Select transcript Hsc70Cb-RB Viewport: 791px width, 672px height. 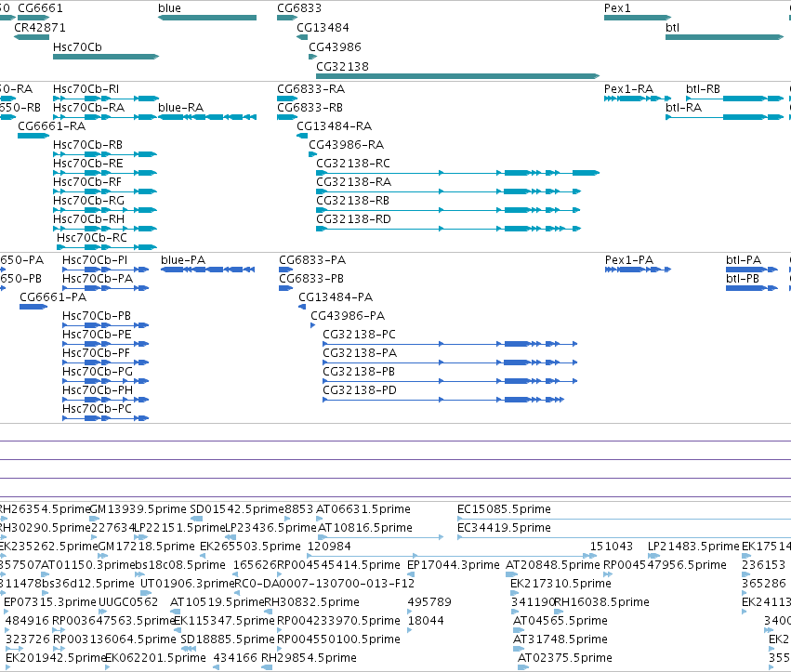(x=105, y=154)
